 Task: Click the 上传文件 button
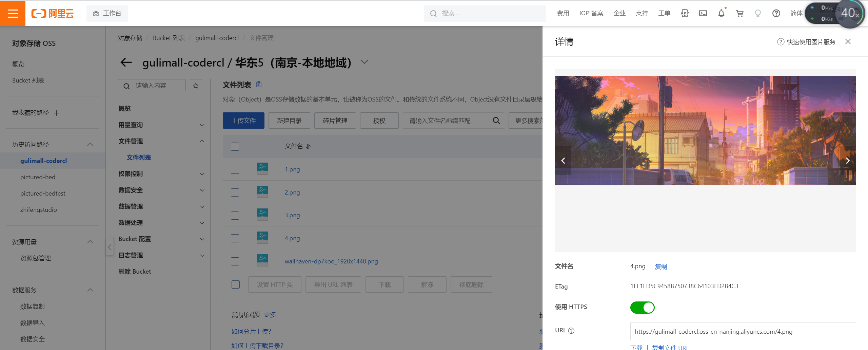pyautogui.click(x=243, y=121)
